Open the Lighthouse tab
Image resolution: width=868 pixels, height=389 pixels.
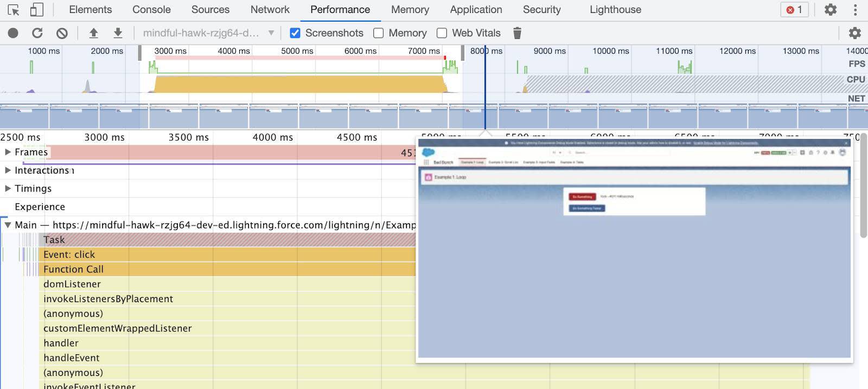615,10
